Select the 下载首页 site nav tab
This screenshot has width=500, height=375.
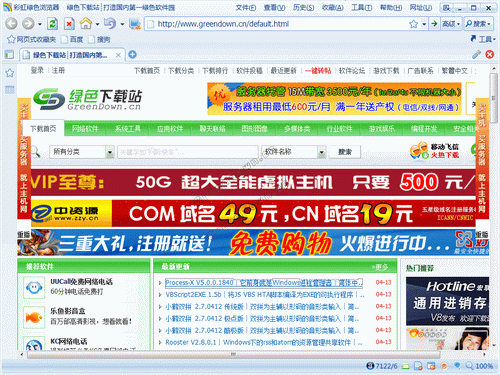pos(43,128)
